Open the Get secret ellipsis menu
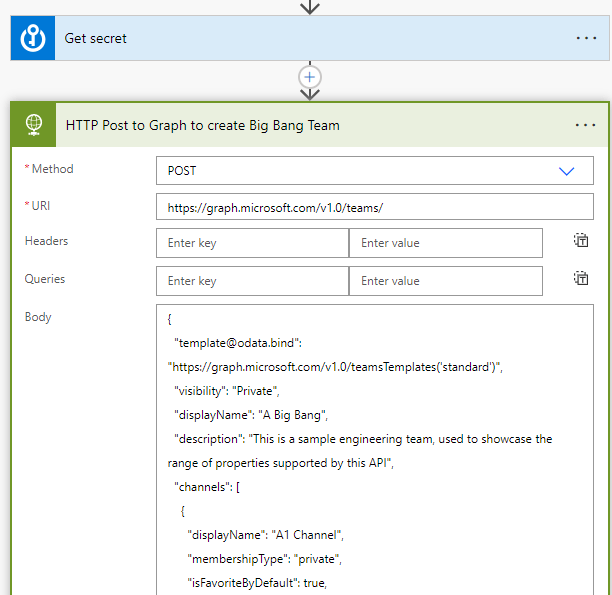612x595 pixels. tap(586, 38)
